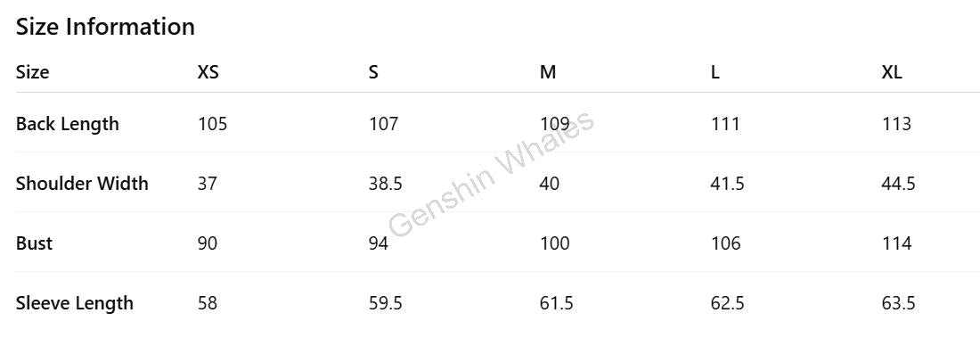The height and width of the screenshot is (346, 980).
Task: Click the XS sleeve length value 58
Action: 208,303
